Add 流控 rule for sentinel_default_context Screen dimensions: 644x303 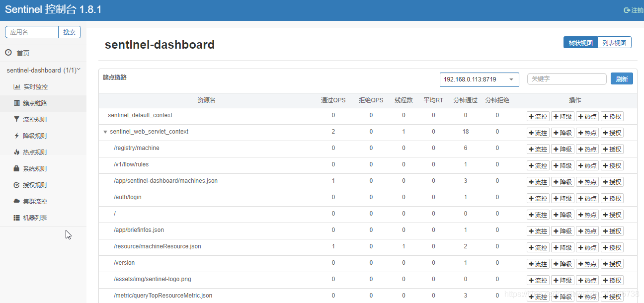click(x=538, y=117)
